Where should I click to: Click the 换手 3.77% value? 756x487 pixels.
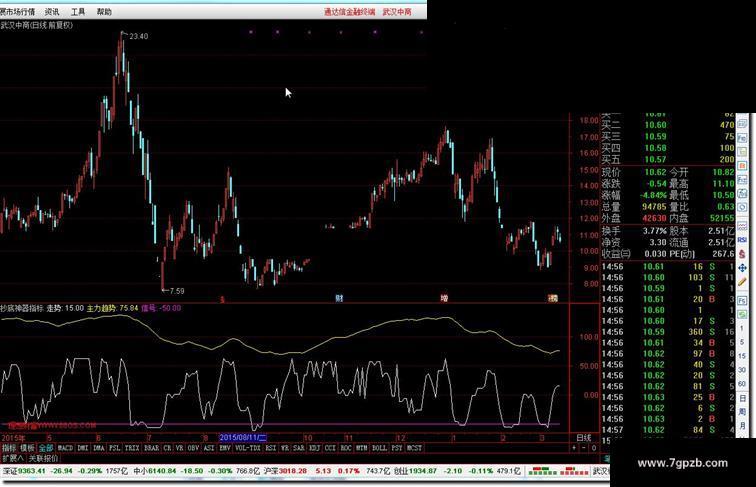point(654,231)
